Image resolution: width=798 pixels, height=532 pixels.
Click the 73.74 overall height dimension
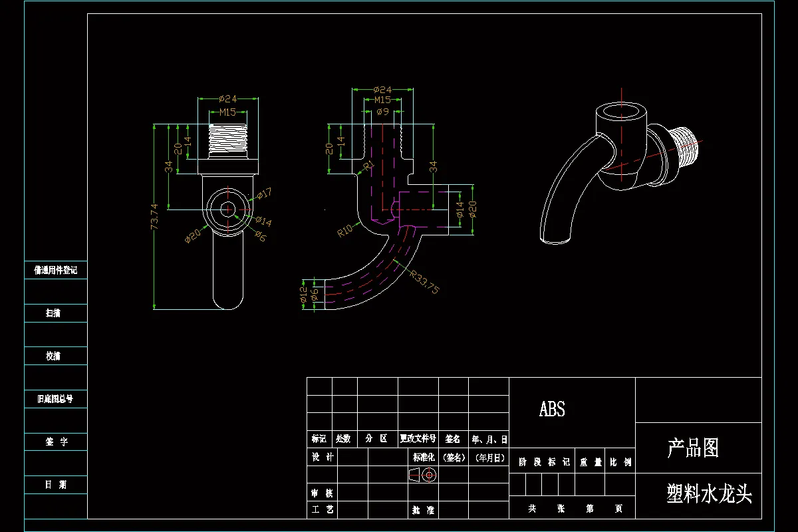click(155, 217)
